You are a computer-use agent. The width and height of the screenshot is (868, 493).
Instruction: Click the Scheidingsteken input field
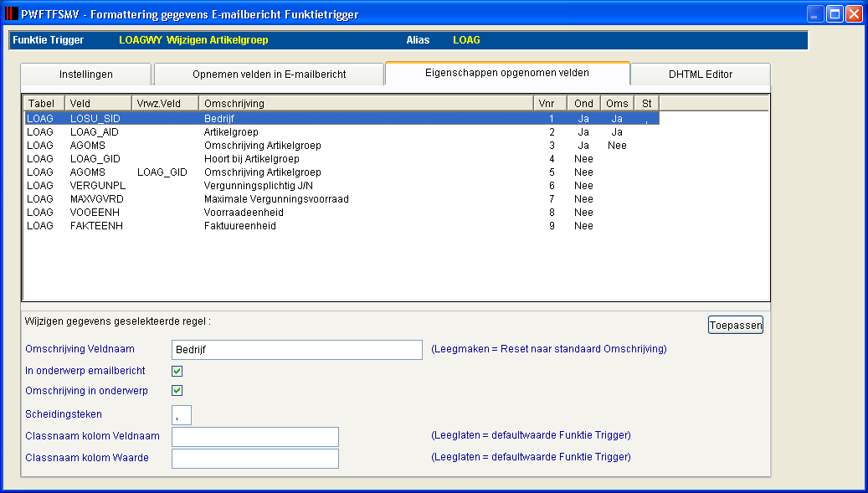[x=182, y=415]
